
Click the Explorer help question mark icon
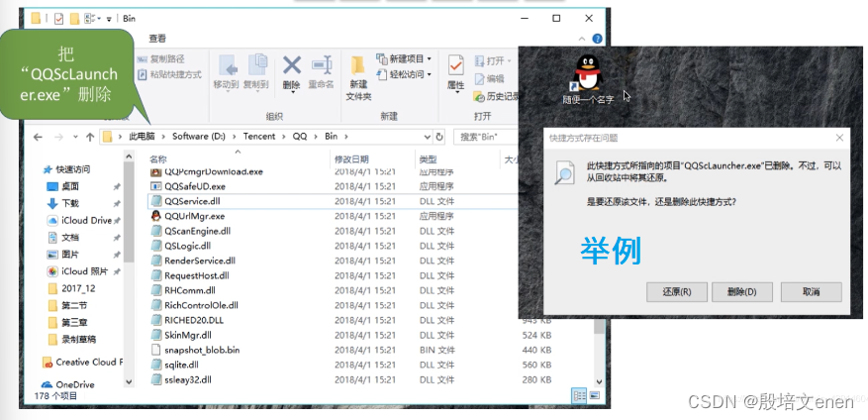(597, 39)
